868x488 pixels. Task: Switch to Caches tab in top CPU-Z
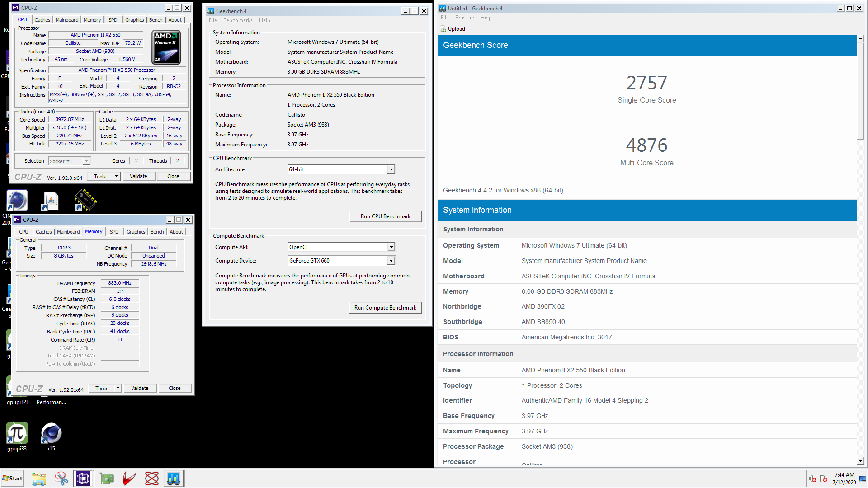tap(42, 20)
